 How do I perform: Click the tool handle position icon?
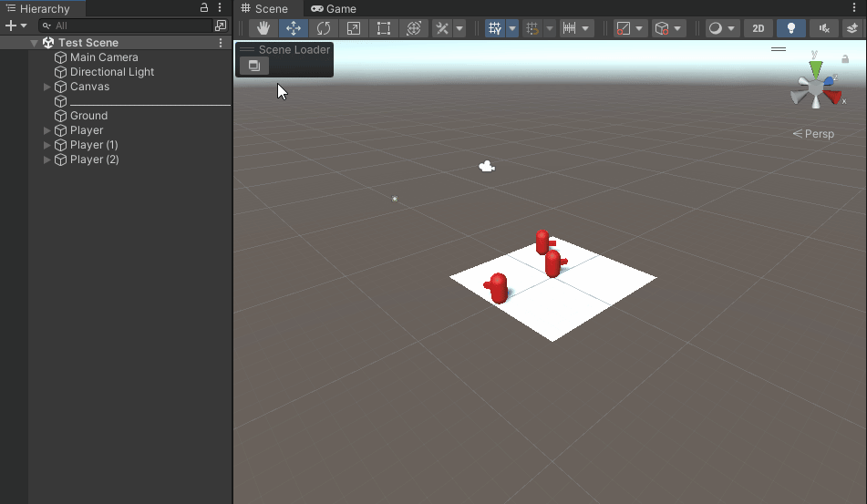click(624, 28)
